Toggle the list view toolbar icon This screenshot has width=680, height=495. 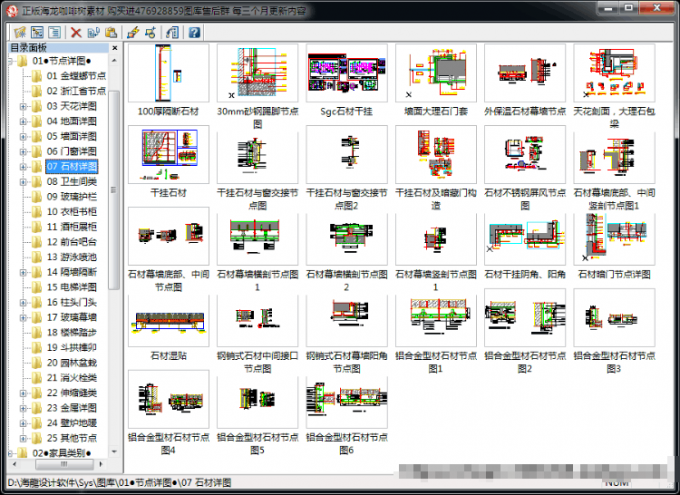pos(55,32)
